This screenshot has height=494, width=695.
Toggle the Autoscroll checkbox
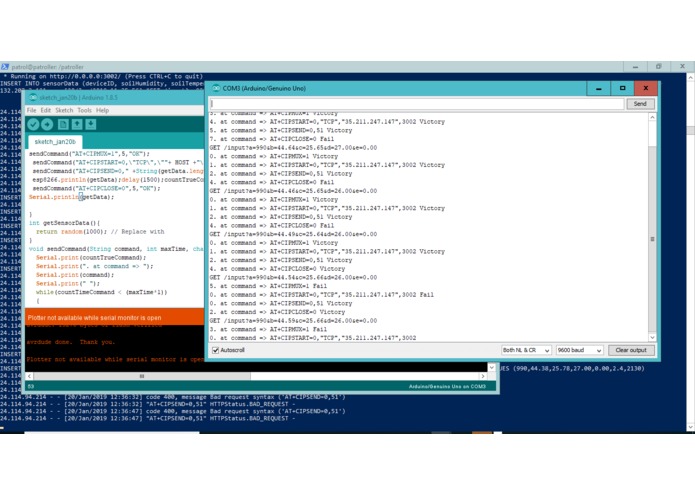point(216,350)
